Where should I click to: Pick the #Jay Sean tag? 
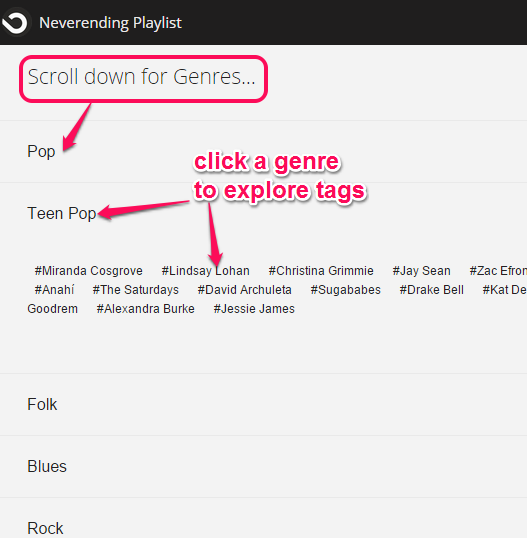pos(421,271)
